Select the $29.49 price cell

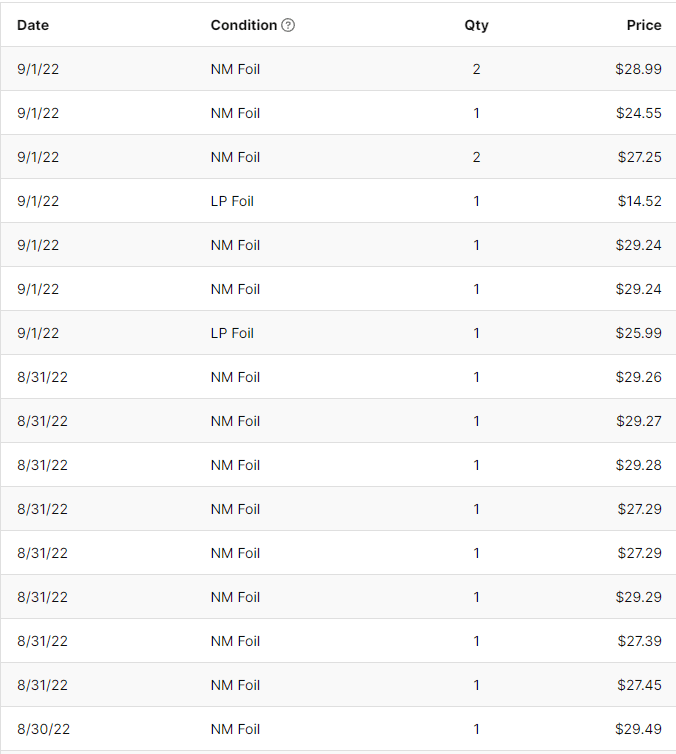pyautogui.click(x=638, y=729)
